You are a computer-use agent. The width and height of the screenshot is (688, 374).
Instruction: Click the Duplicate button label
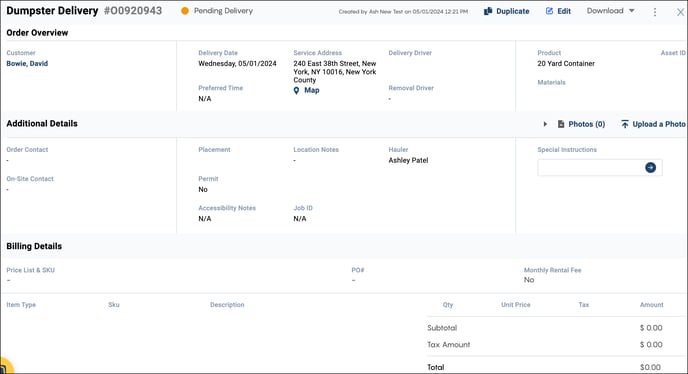[512, 11]
